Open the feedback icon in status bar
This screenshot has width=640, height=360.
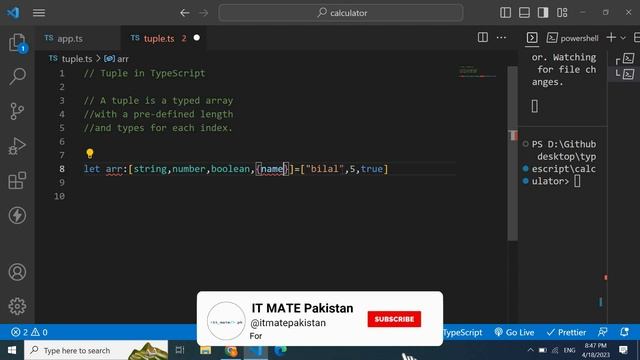click(x=602, y=332)
